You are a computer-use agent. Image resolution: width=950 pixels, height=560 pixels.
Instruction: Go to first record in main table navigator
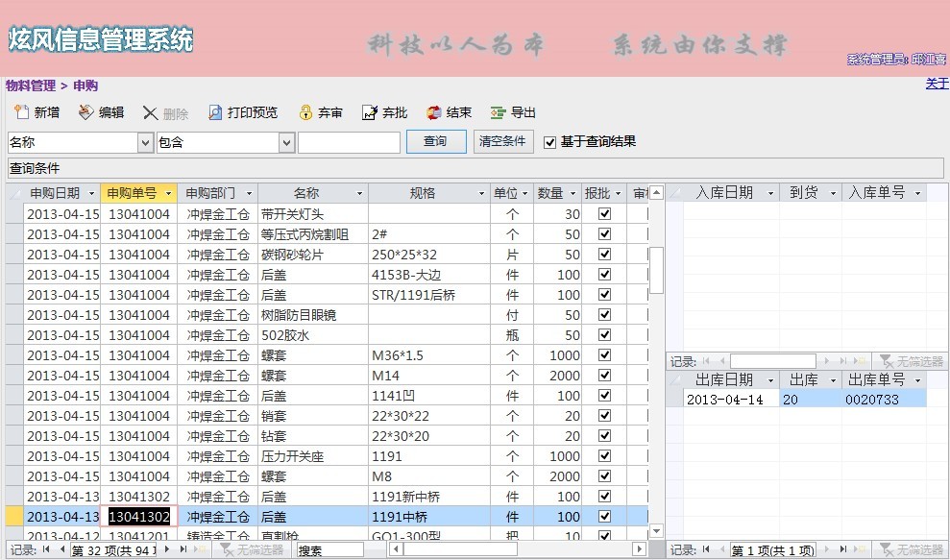(47, 549)
